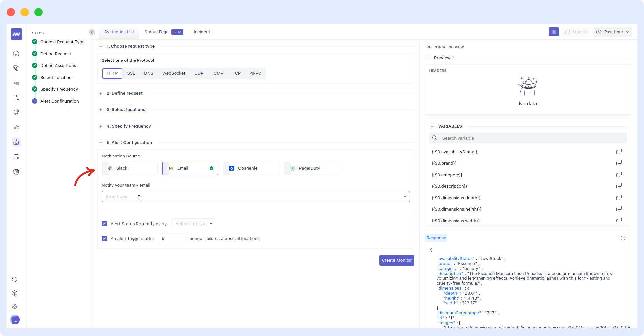Copy the full Response JSON
644x336 pixels.
(623, 238)
